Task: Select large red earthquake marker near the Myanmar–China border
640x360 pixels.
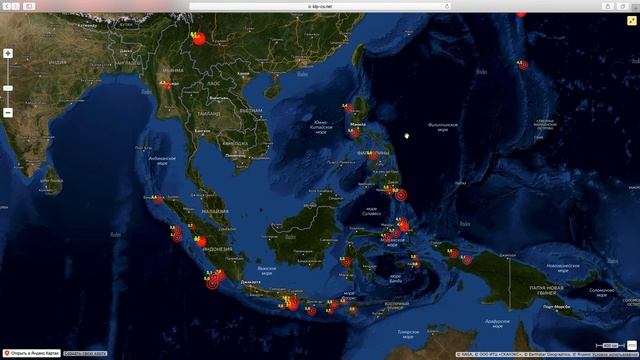Action: tap(199, 39)
